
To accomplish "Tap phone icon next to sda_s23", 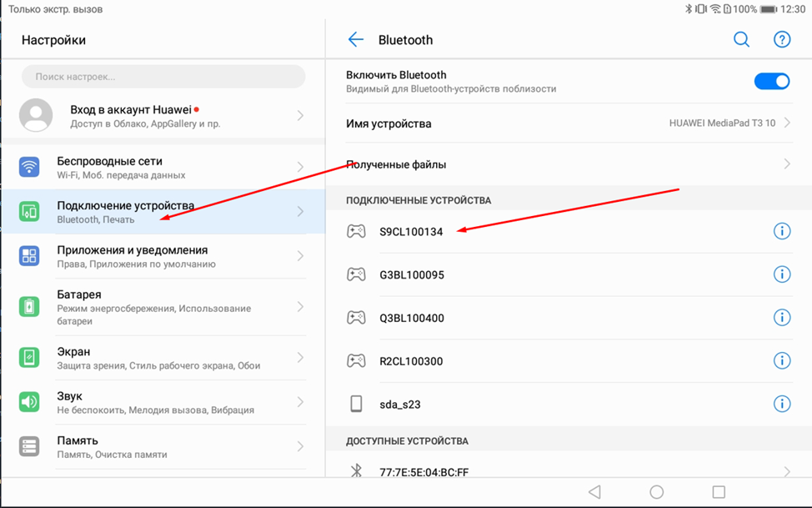I will click(356, 404).
